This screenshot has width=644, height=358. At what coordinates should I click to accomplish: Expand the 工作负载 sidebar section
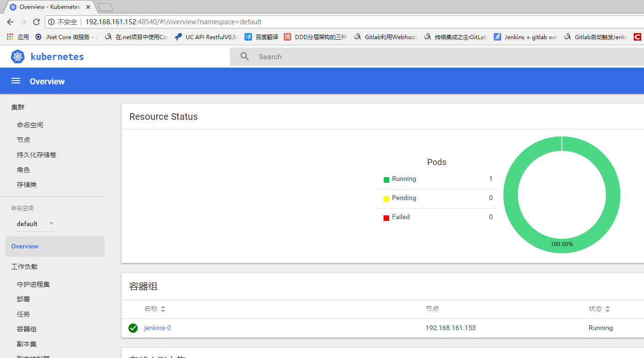click(x=24, y=266)
